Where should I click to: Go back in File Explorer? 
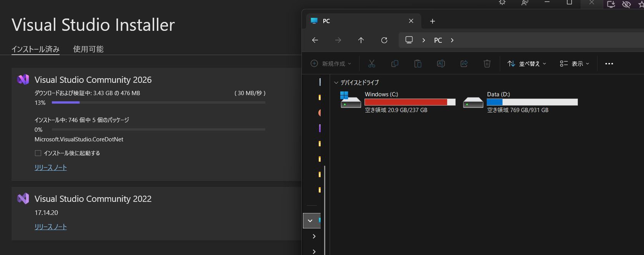(x=315, y=40)
